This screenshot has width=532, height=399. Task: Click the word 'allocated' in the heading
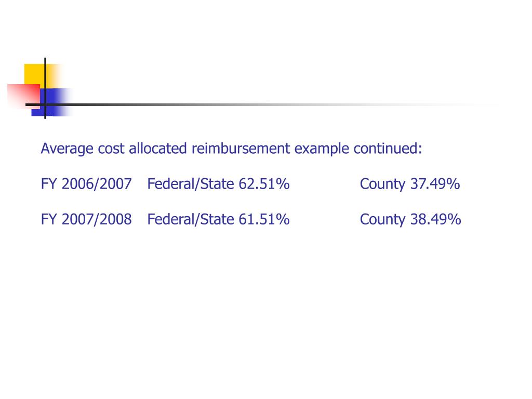coord(158,149)
